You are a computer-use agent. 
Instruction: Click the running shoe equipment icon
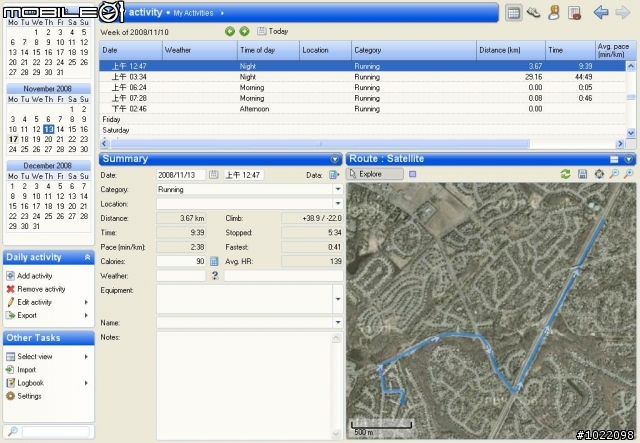(533, 13)
